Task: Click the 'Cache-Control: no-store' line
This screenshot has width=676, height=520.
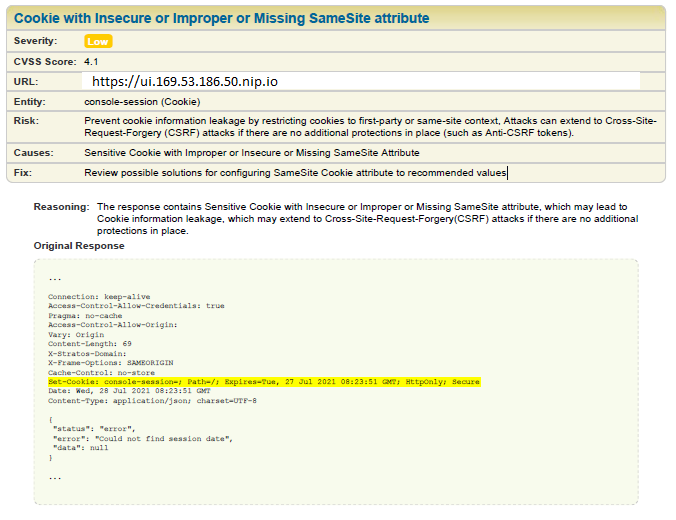Action: pos(101,373)
